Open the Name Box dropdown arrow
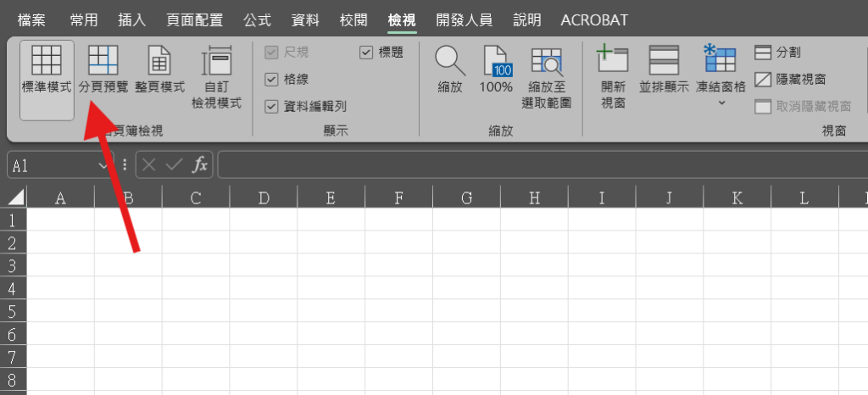Image resolution: width=868 pixels, height=395 pixels. (104, 165)
